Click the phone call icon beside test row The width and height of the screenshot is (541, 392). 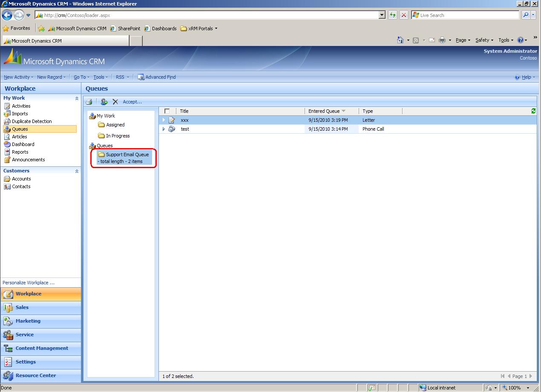tap(172, 129)
